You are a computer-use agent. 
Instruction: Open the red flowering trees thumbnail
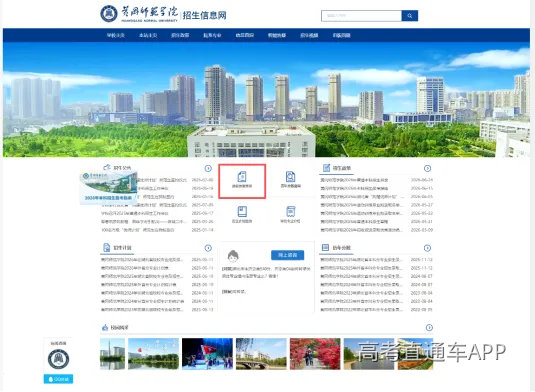[x=315, y=354]
